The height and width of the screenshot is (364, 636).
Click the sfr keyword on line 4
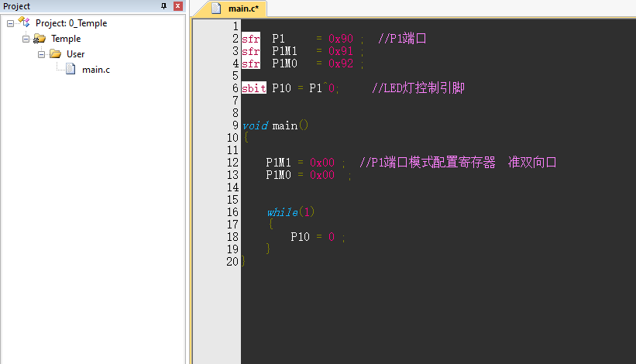(x=251, y=64)
